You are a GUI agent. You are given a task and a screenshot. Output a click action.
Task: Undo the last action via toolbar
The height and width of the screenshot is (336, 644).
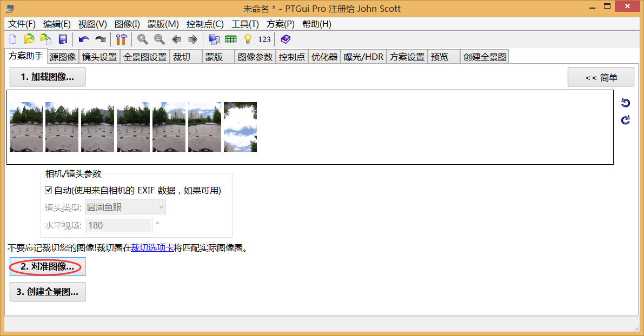(84, 39)
